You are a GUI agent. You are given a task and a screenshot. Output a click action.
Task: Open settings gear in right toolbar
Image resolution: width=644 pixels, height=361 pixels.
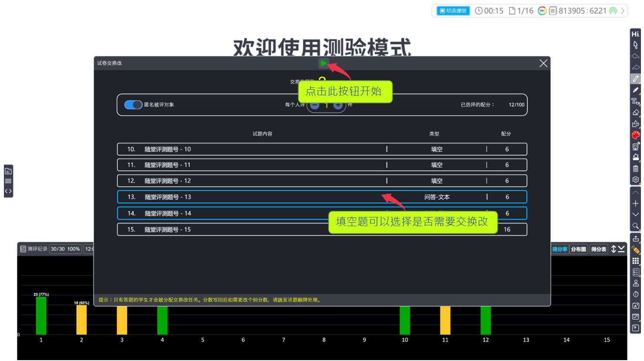[636, 180]
